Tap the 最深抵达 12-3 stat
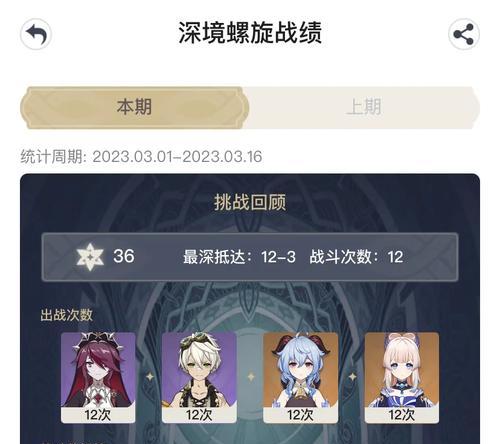Screen dimensions: 500x444 239,257
